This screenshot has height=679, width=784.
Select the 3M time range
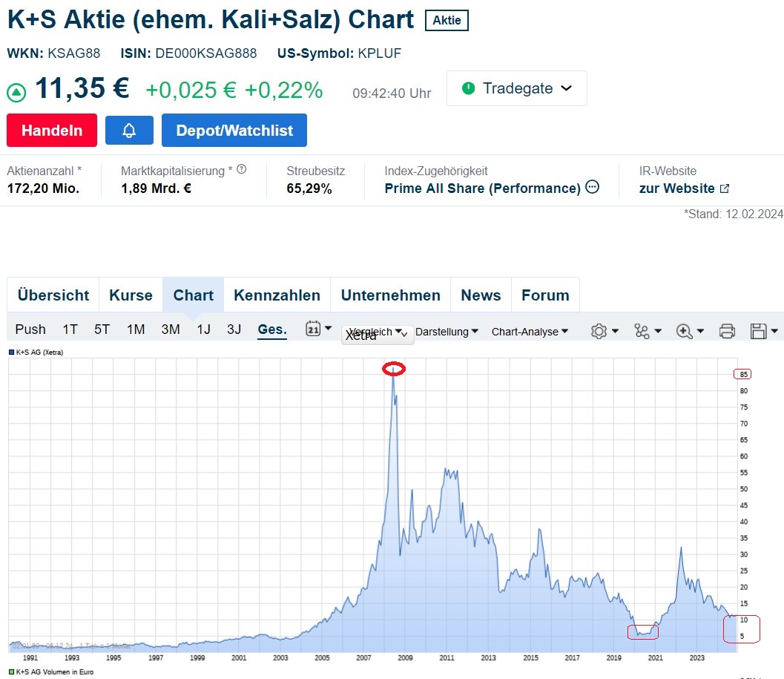point(171,329)
